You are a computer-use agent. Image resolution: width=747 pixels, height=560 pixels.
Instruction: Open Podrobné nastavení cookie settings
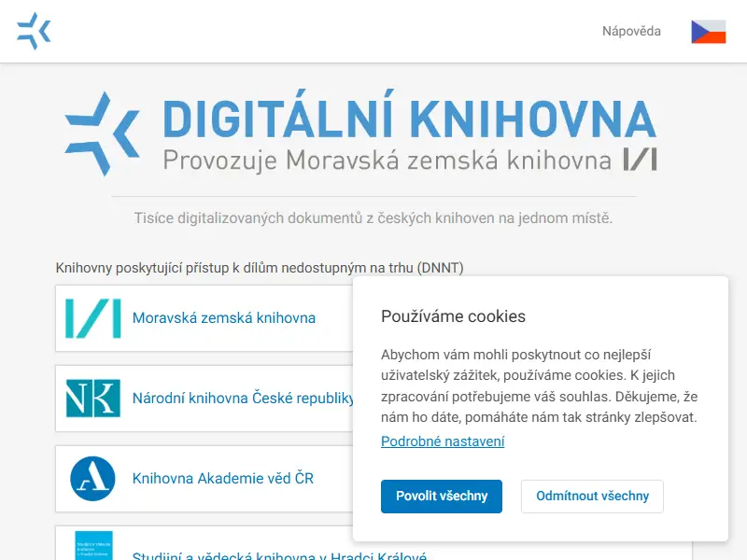tap(443, 441)
